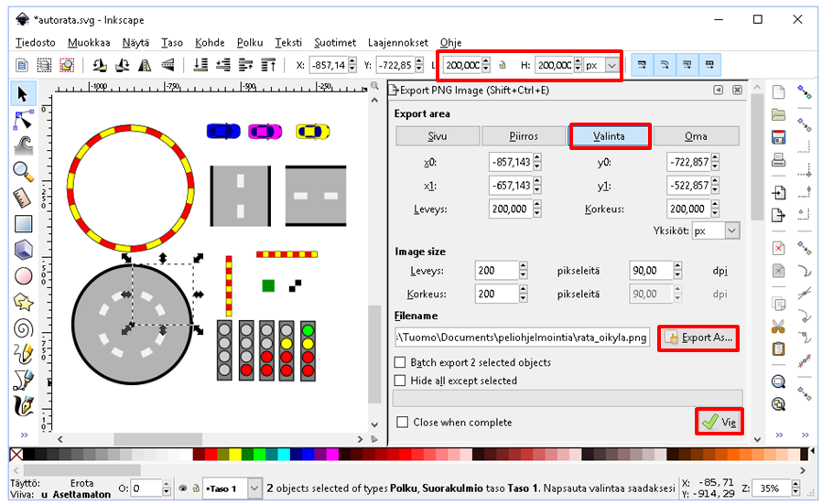Click the Filename path input field
The image size is (822, 504).
click(x=522, y=338)
